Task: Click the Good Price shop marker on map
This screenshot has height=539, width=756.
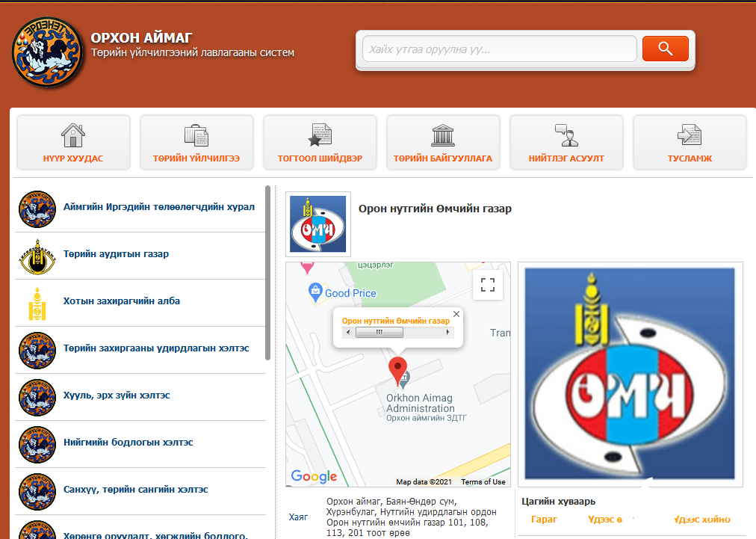Action: click(x=315, y=292)
